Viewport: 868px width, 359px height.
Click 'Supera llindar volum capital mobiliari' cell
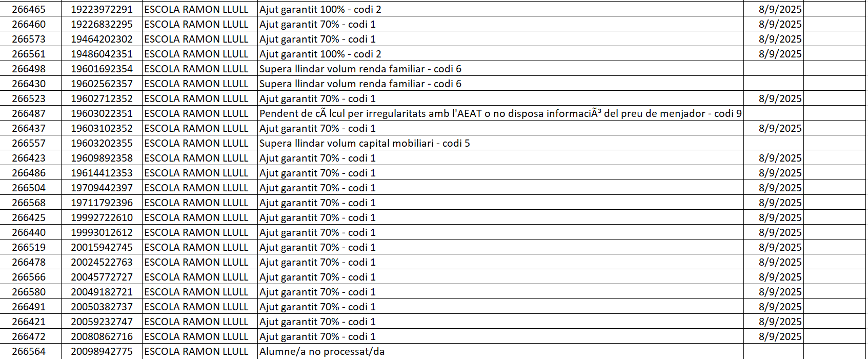click(x=365, y=143)
